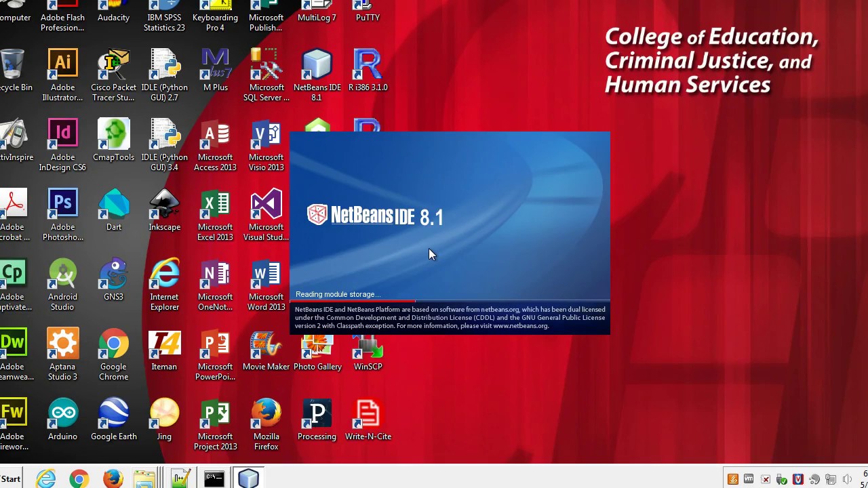This screenshot has width=868, height=488.
Task: Open the Internet Explorer desktop icon
Action: pos(164,284)
